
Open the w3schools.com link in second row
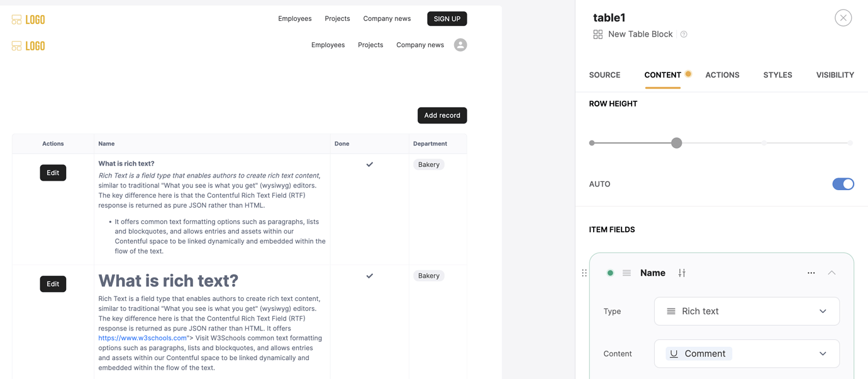142,338
